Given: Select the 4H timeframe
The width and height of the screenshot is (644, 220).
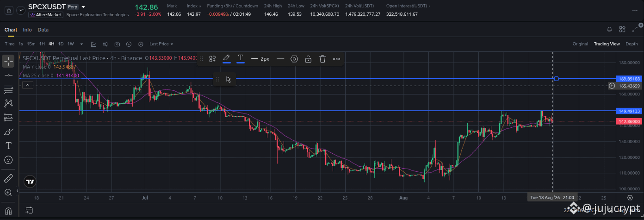Looking at the screenshot, I should [x=51, y=44].
